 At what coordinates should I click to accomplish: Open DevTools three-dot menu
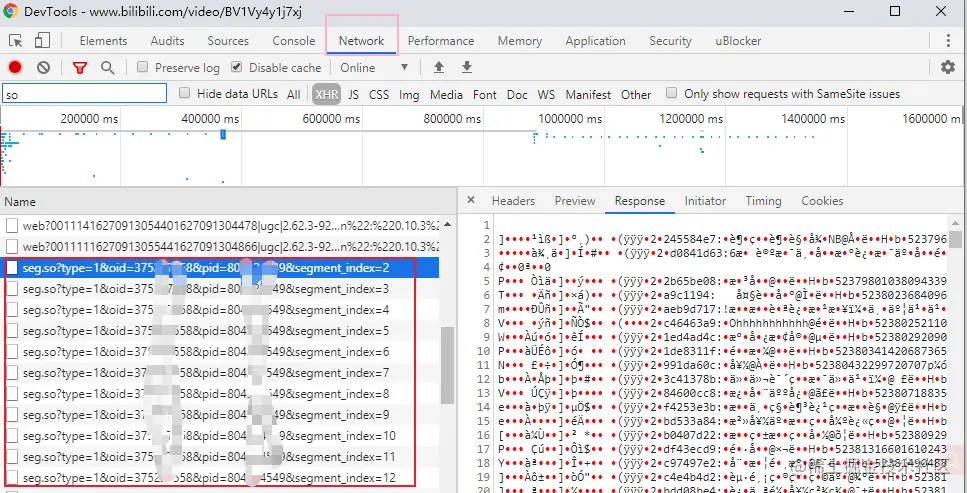coord(948,41)
